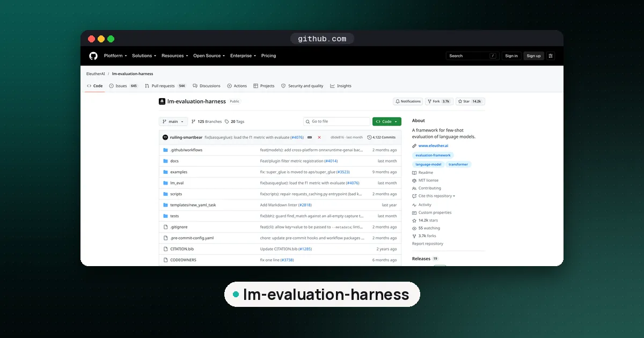
Task: Open the ruiling-smartbear author link
Action: [x=186, y=137]
